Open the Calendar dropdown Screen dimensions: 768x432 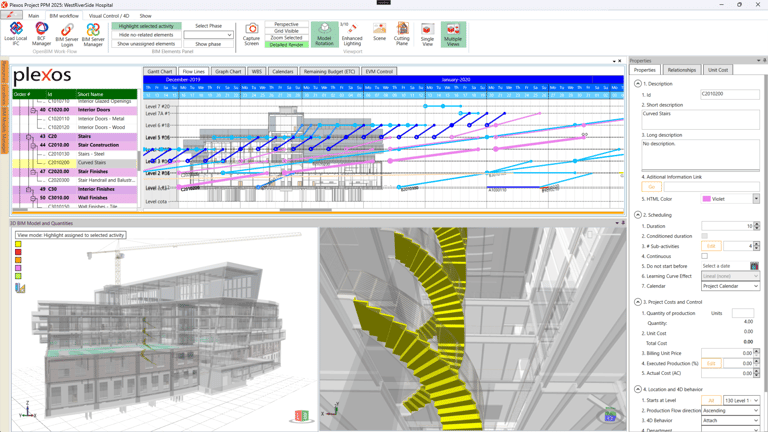pos(730,286)
